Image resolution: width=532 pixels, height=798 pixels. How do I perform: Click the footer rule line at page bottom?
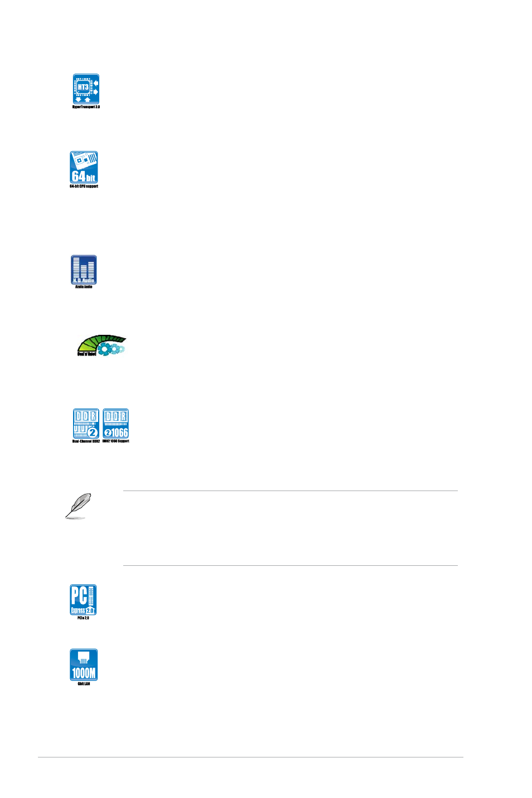[250, 757]
